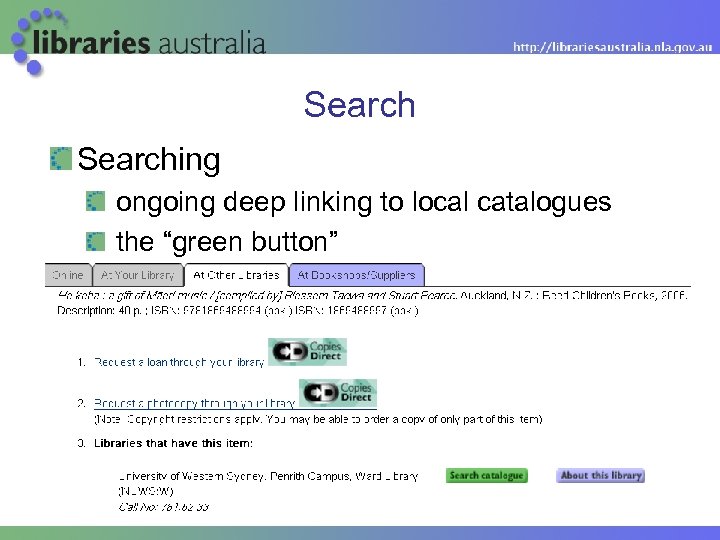Click the About this library button
The height and width of the screenshot is (540, 720).
[x=601, y=475]
